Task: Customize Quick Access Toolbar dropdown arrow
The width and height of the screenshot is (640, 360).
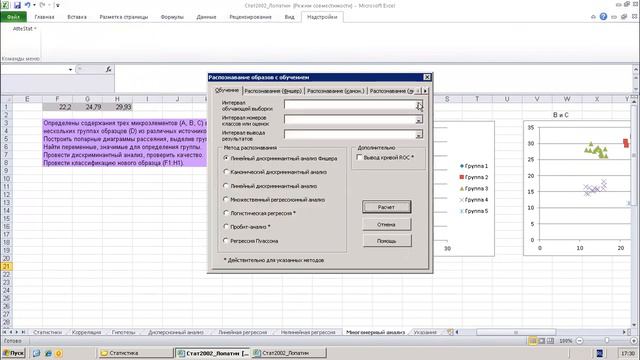Action: (x=58, y=5)
